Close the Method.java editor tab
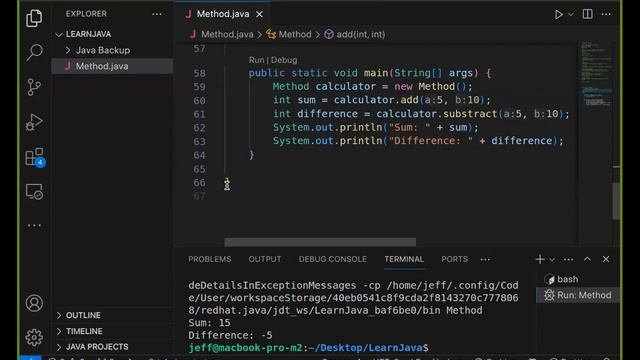The width and height of the screenshot is (640, 360). point(259,14)
